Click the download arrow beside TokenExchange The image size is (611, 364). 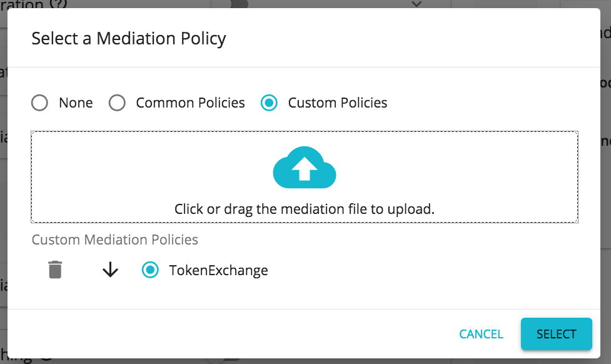coord(110,270)
